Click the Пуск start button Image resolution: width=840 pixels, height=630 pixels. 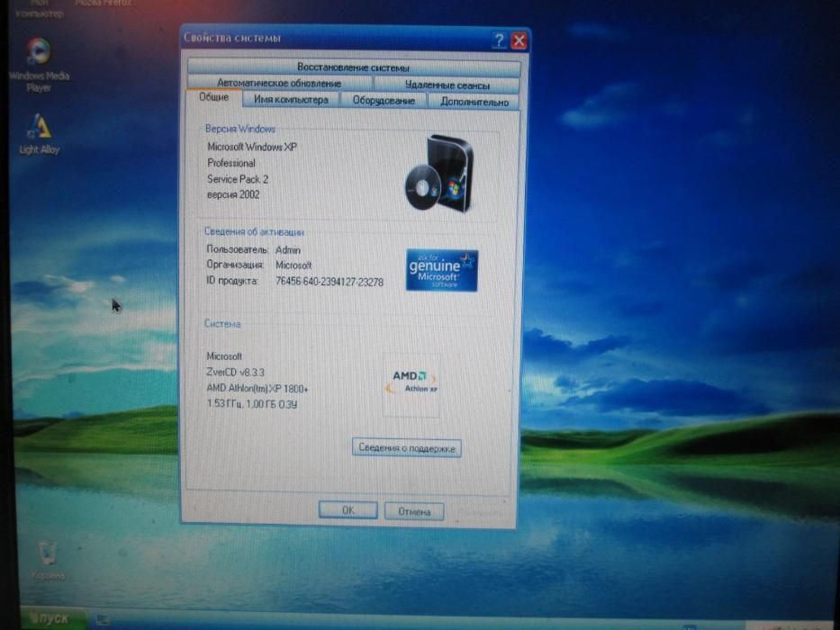[52, 618]
